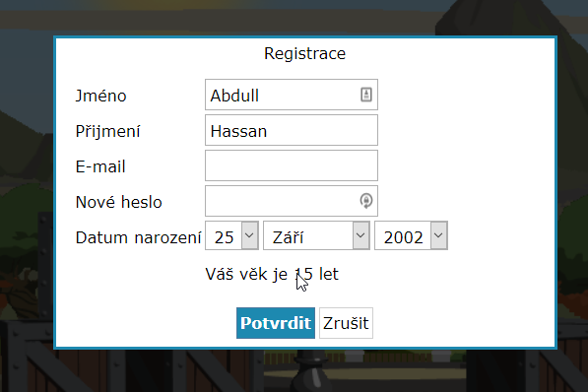Focus the Příjmení field containing Hassan
This screenshot has width=588, height=392.
292,130
